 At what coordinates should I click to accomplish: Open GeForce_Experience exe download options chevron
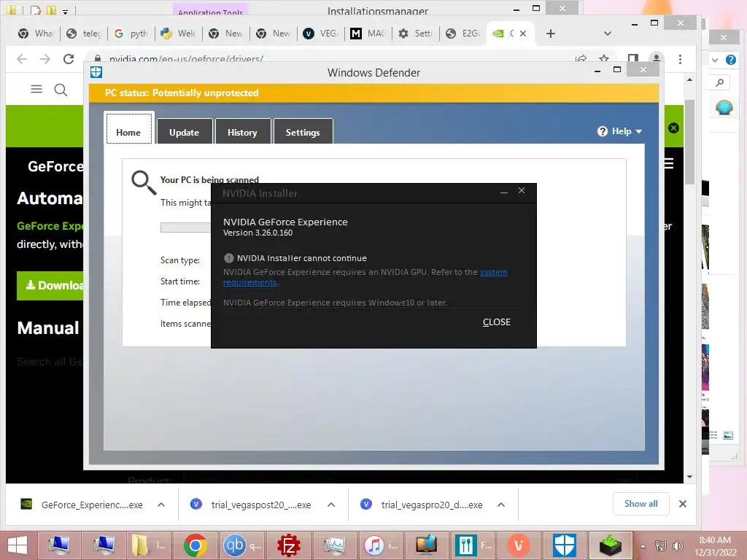tap(161, 505)
